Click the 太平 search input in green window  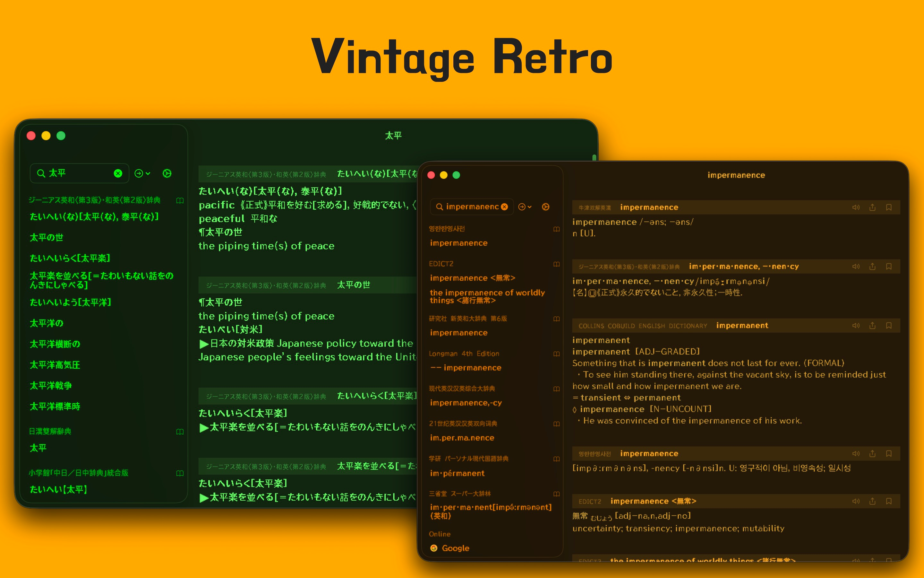(x=80, y=173)
